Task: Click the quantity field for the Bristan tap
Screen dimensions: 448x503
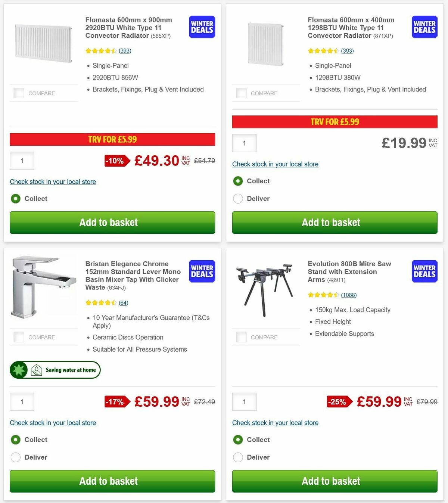Action: (x=22, y=401)
